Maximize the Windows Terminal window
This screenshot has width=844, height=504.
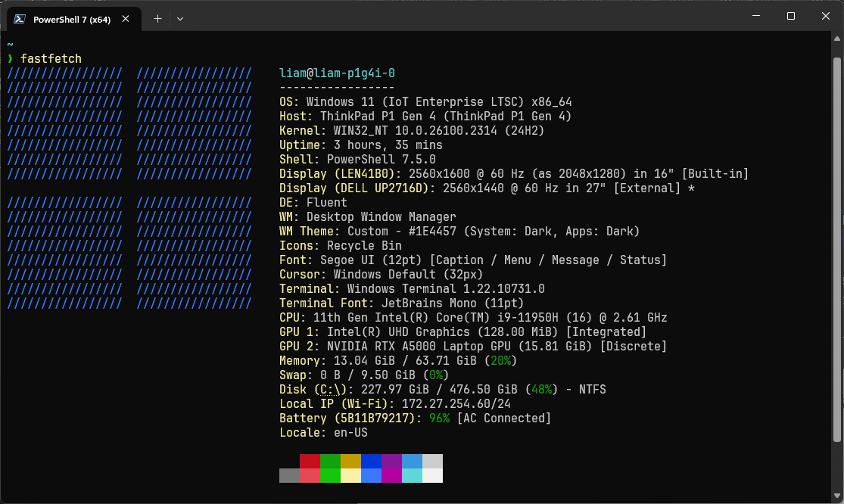(791, 16)
